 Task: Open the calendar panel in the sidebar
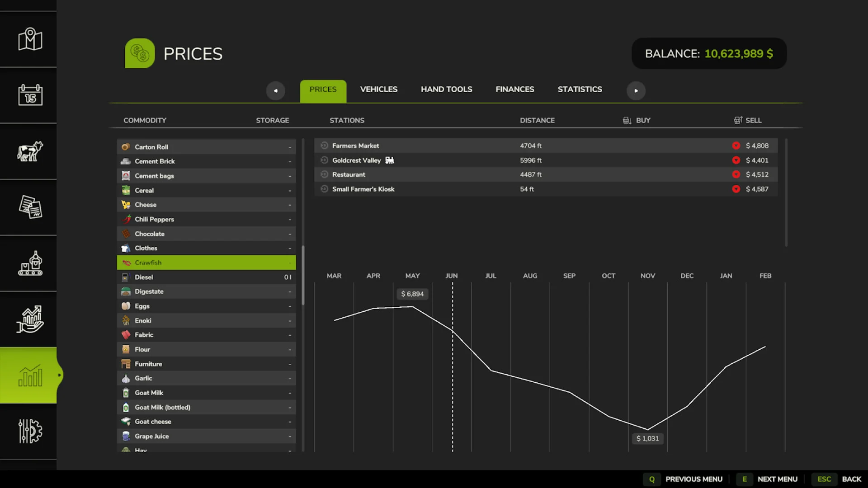(x=28, y=96)
